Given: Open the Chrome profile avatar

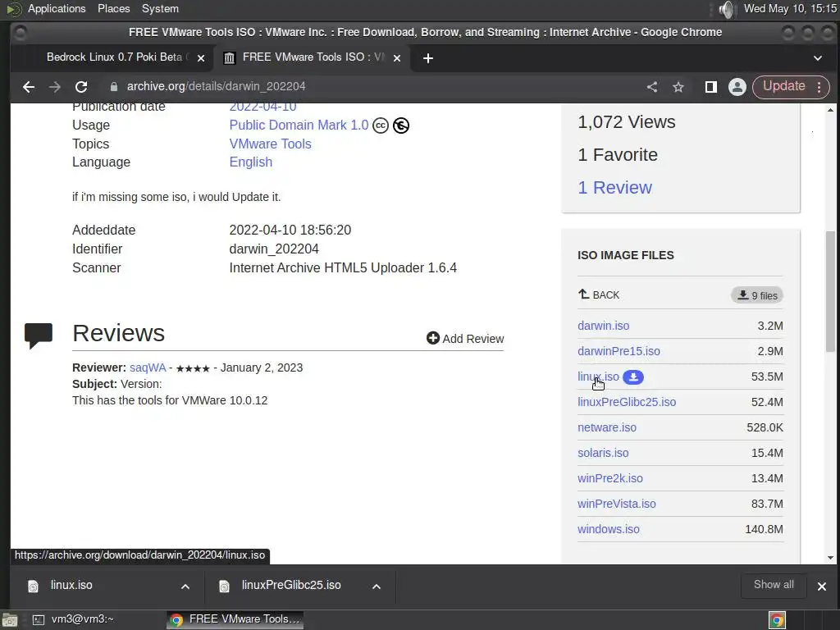Looking at the screenshot, I should point(737,87).
